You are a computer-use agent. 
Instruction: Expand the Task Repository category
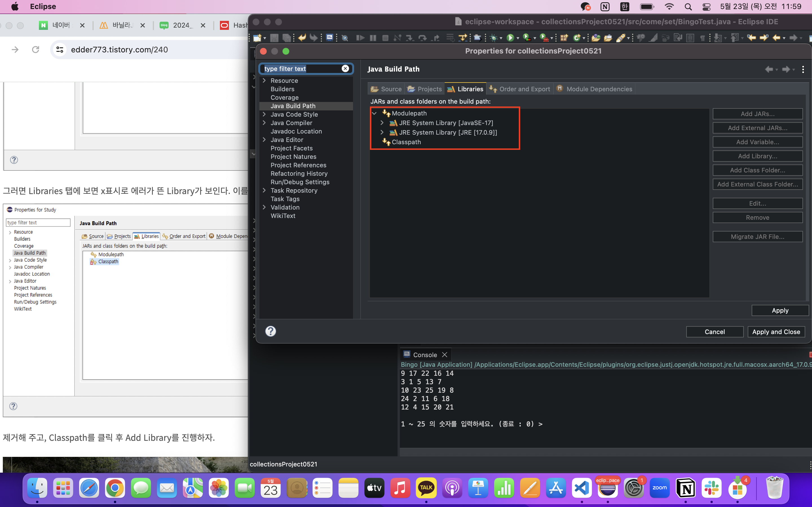tap(264, 190)
